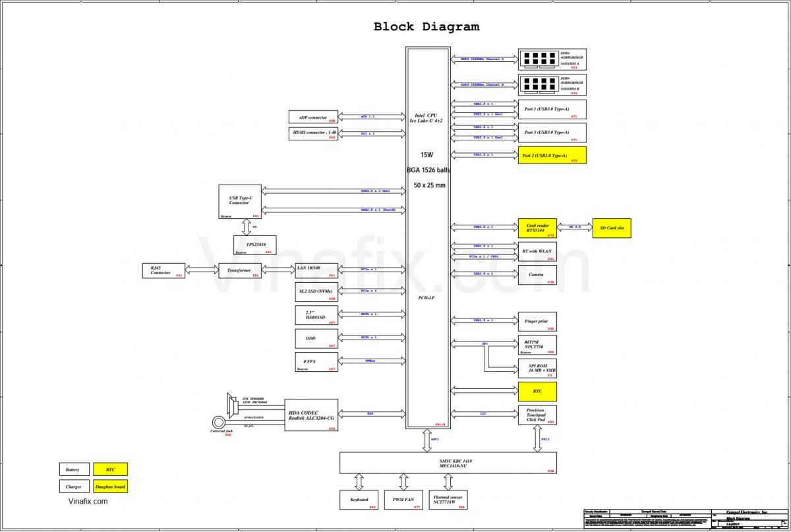
Task: Click the USB3.0 x 2 Gen1 label
Action: point(375,191)
